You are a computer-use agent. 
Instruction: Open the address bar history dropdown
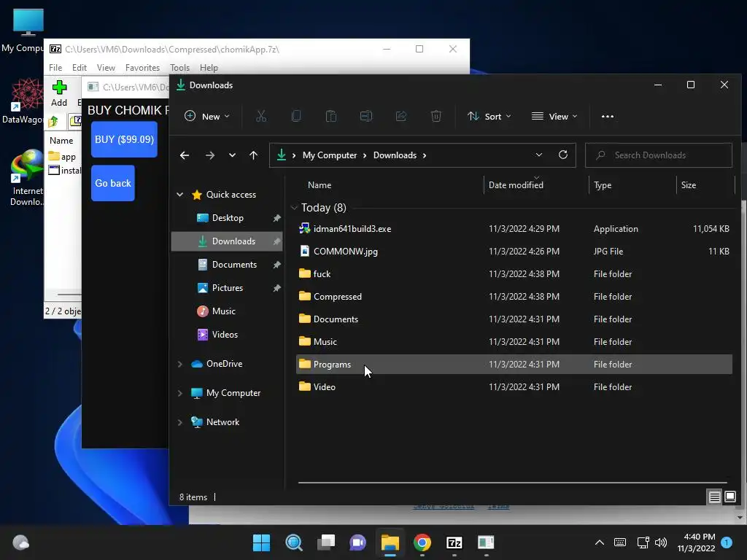pos(539,155)
